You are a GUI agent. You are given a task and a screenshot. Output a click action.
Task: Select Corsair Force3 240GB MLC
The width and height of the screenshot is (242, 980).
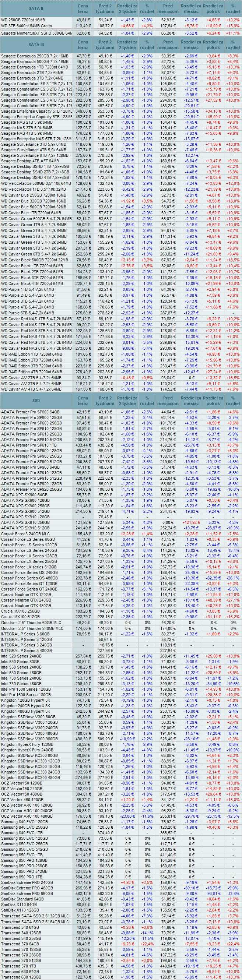pos(25,534)
